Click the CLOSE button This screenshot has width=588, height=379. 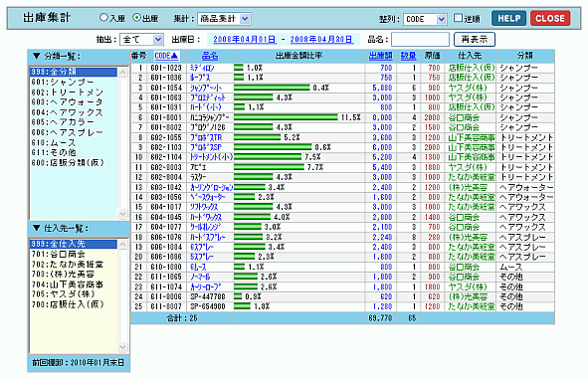click(550, 18)
